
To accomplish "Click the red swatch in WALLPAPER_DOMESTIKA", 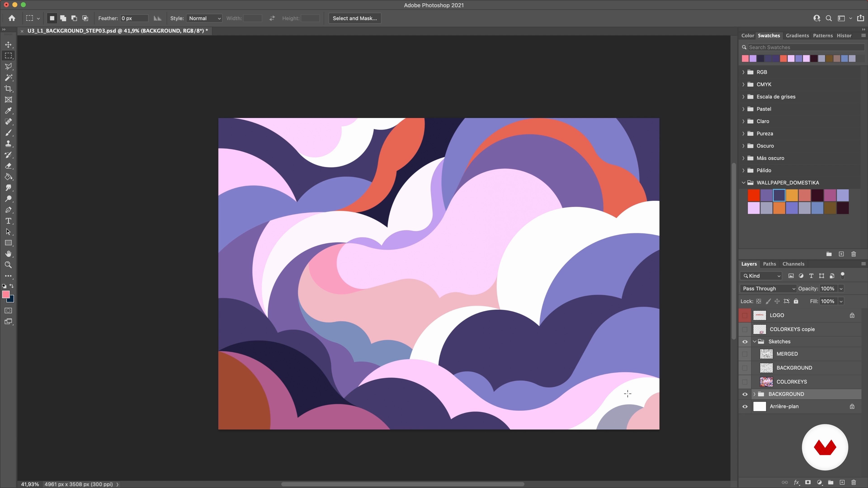I will [753, 195].
